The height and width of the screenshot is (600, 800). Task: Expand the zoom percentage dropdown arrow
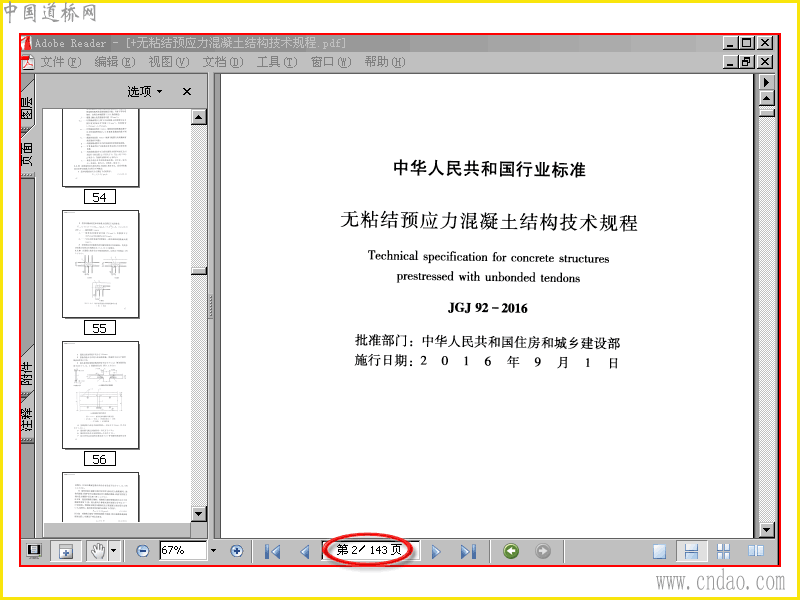[214, 551]
